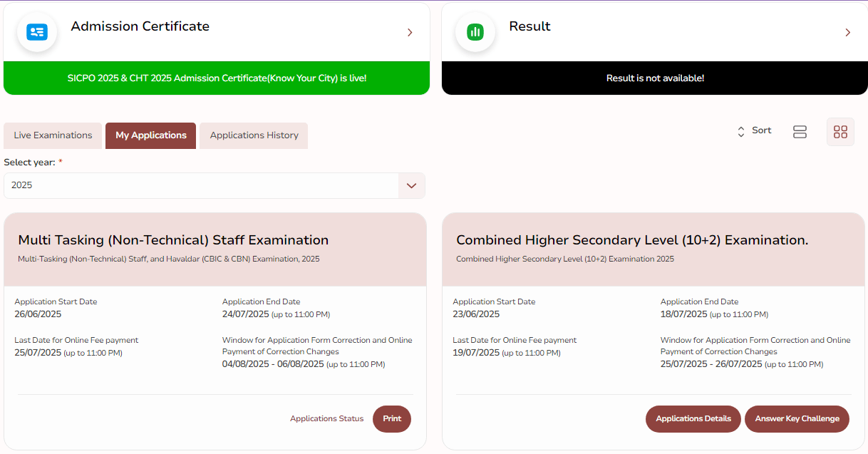868x454 pixels.
Task: Click the Result is not available banner
Action: point(654,77)
